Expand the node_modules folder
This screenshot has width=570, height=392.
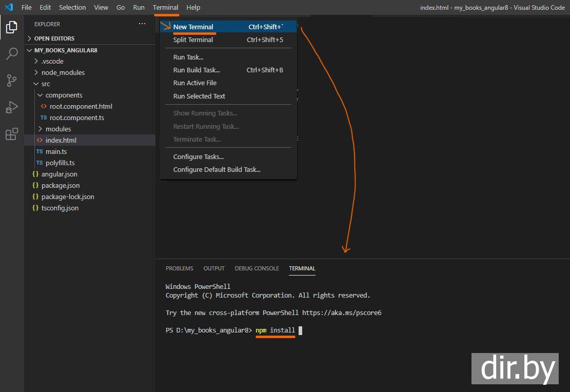63,72
